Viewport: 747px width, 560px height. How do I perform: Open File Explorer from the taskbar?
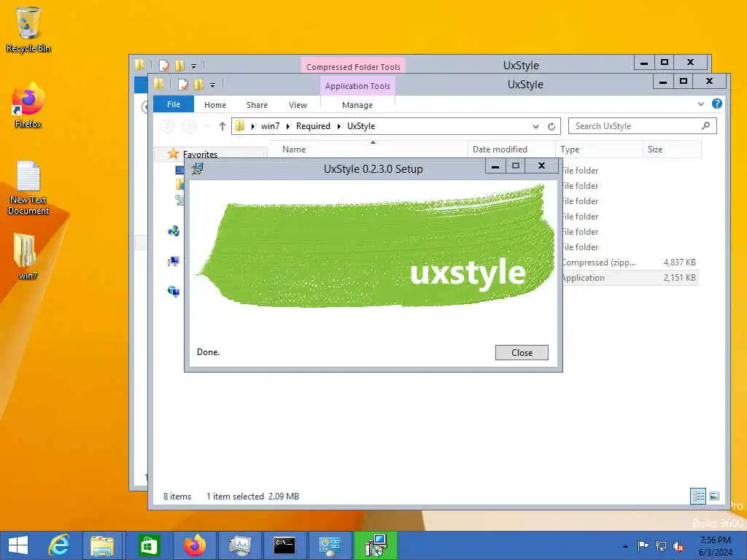pyautogui.click(x=102, y=545)
